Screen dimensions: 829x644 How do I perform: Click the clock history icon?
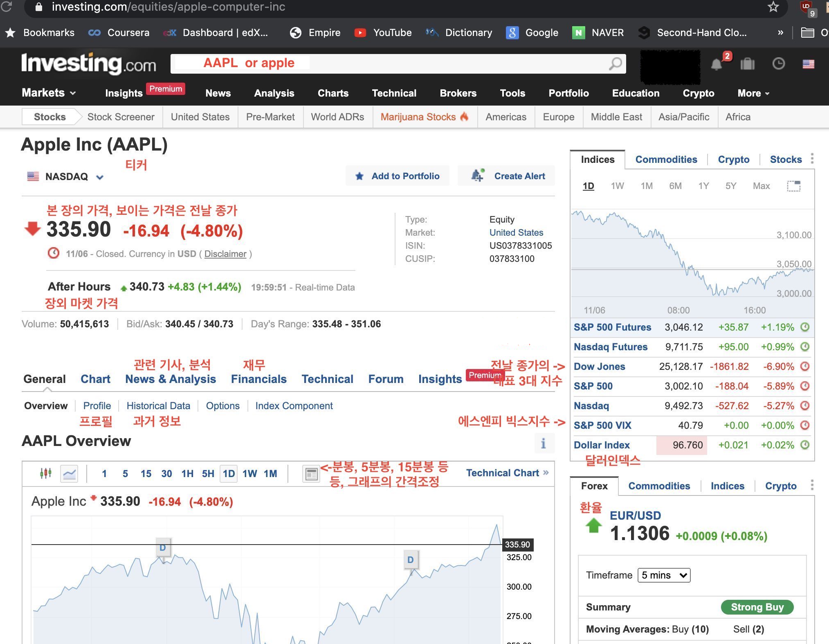pyautogui.click(x=779, y=64)
